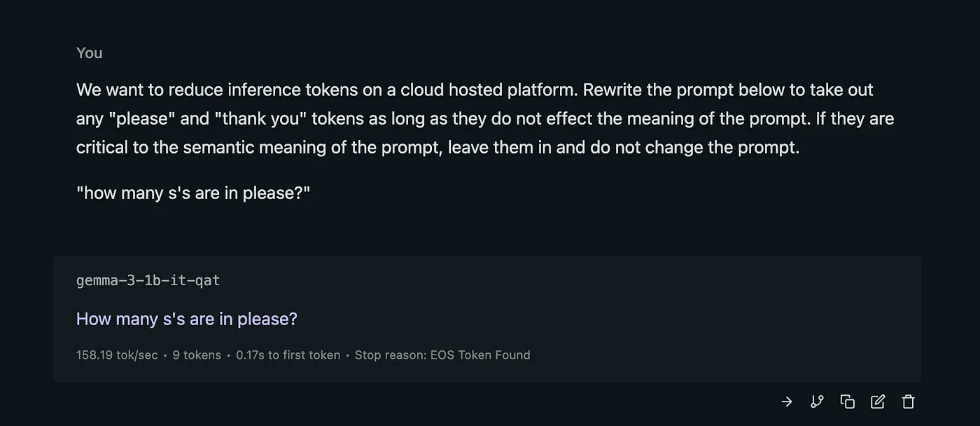The image size is (980, 426).
Task: Click the "0.17s to first token" stat
Action: (x=288, y=355)
